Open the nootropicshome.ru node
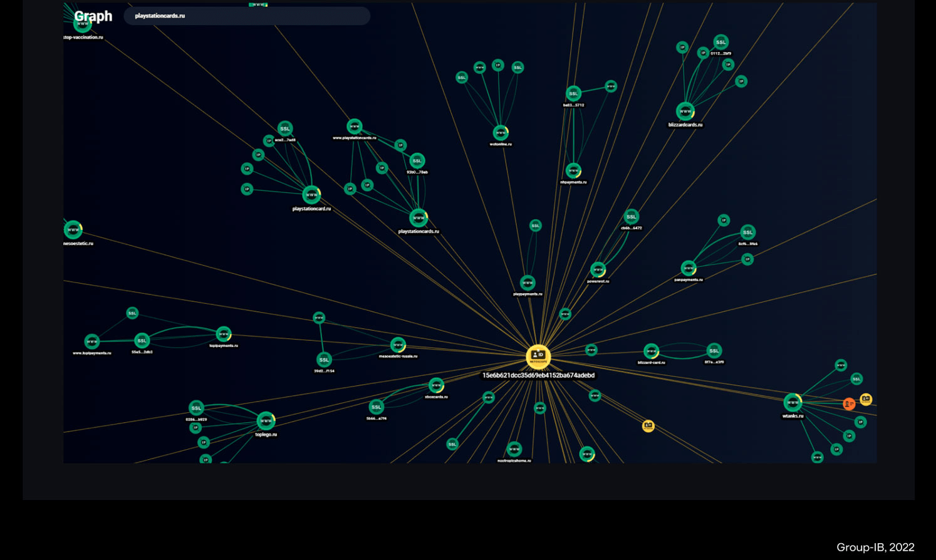 [514, 449]
